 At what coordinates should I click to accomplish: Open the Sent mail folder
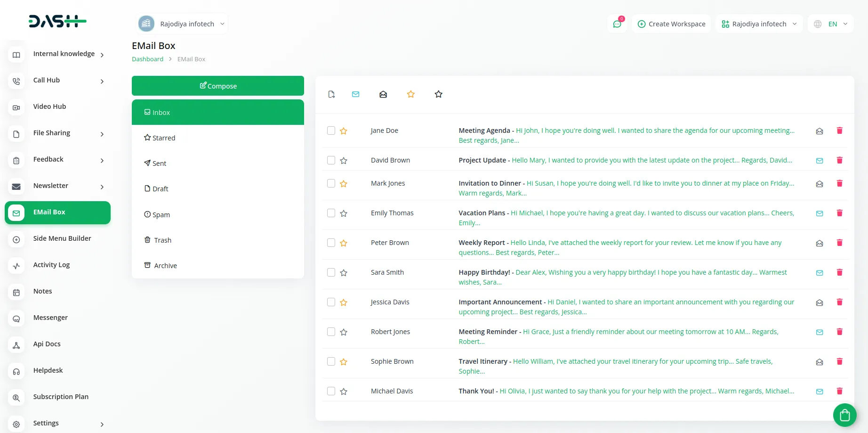[x=218, y=163]
